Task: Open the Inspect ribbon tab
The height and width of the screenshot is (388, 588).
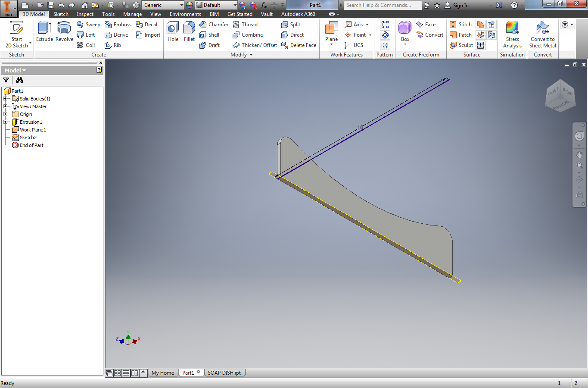Action: [85, 14]
